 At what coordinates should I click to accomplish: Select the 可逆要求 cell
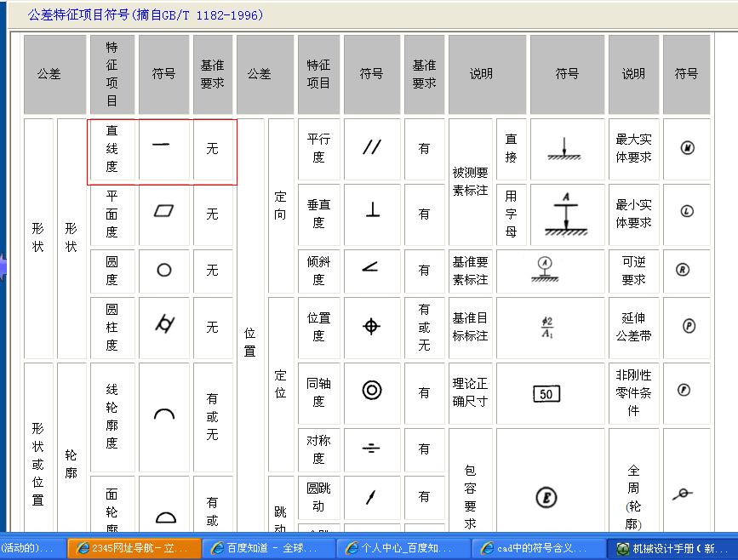click(633, 271)
